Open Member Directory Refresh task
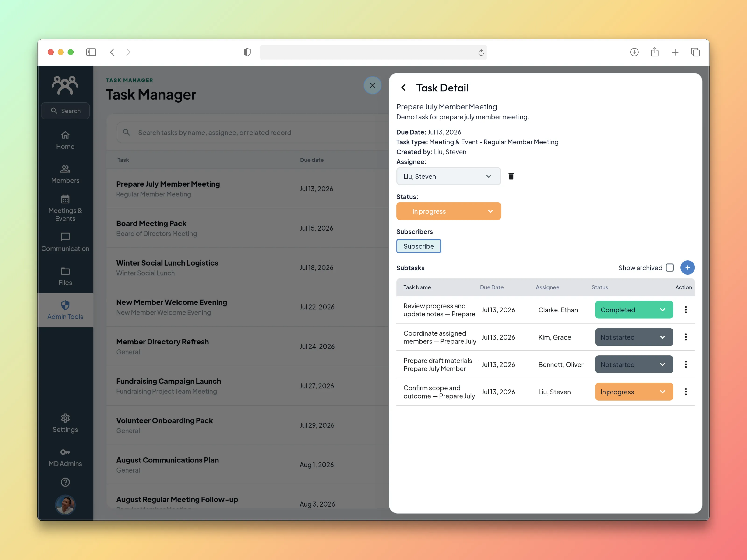This screenshot has height=560, width=747. tap(247, 346)
